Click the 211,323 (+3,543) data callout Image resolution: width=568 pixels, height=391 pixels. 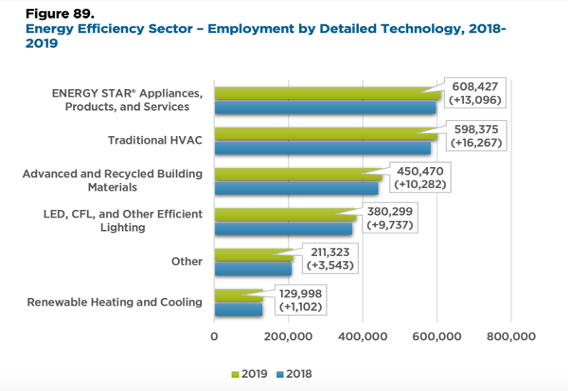(x=330, y=259)
